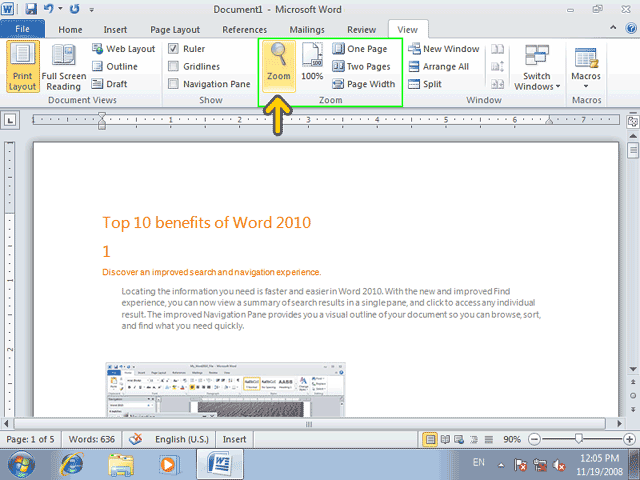Toggle the Navigation Pane checkbox
The height and width of the screenshot is (480, 640).
coord(173,84)
